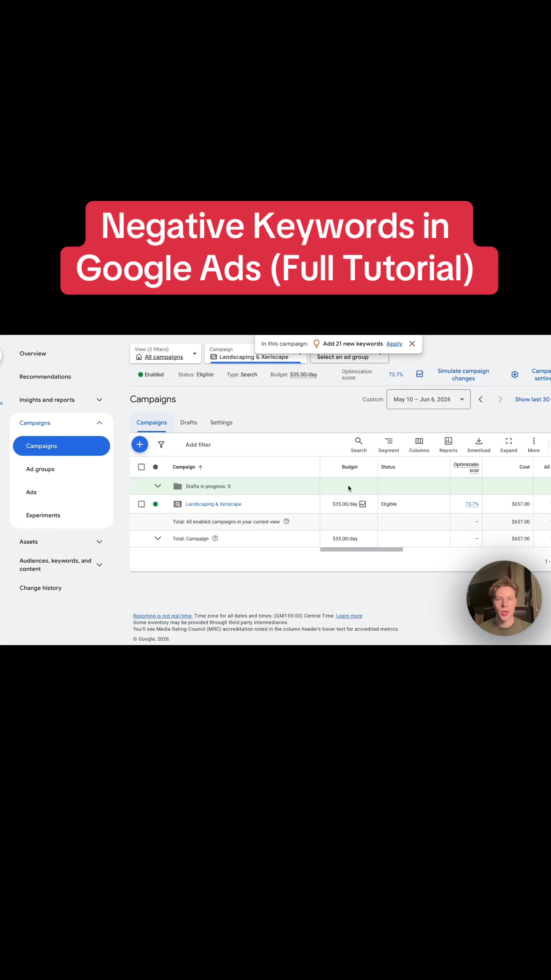
Task: Open Ad groups in sidebar
Action: click(40, 469)
